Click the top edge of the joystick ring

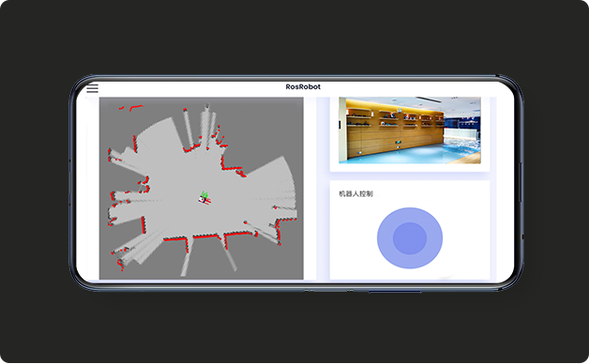(x=410, y=211)
